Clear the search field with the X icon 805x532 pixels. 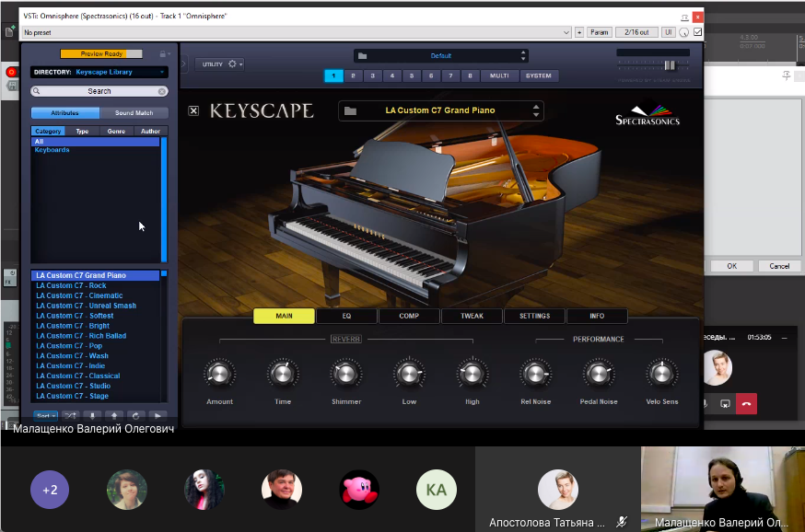pyautogui.click(x=162, y=91)
